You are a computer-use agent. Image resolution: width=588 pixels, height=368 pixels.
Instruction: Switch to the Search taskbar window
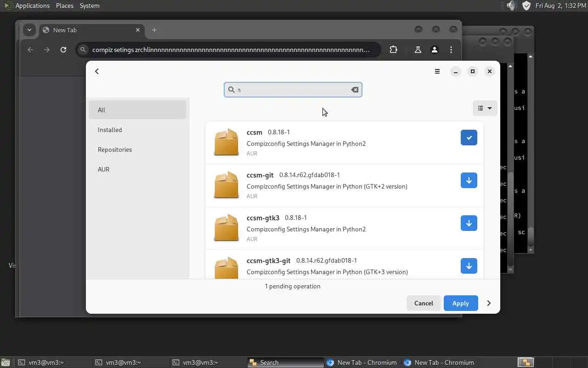coord(285,362)
